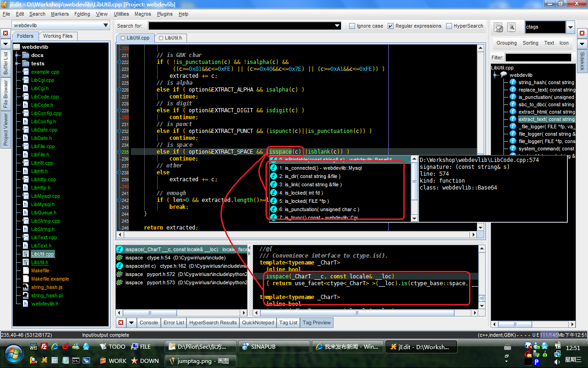The image size is (588, 368).
Task: Open the Markers menu
Action: pyautogui.click(x=60, y=14)
